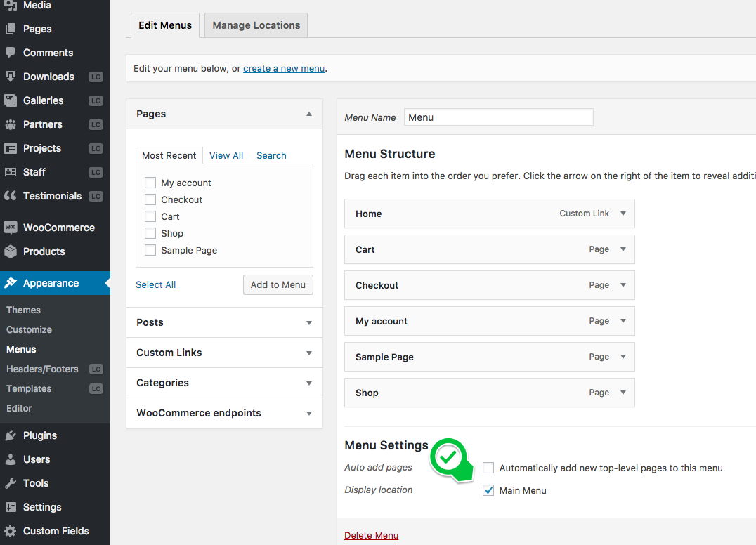The width and height of the screenshot is (756, 545).
Task: Check the Cart page checkbox
Action: pyautogui.click(x=150, y=216)
